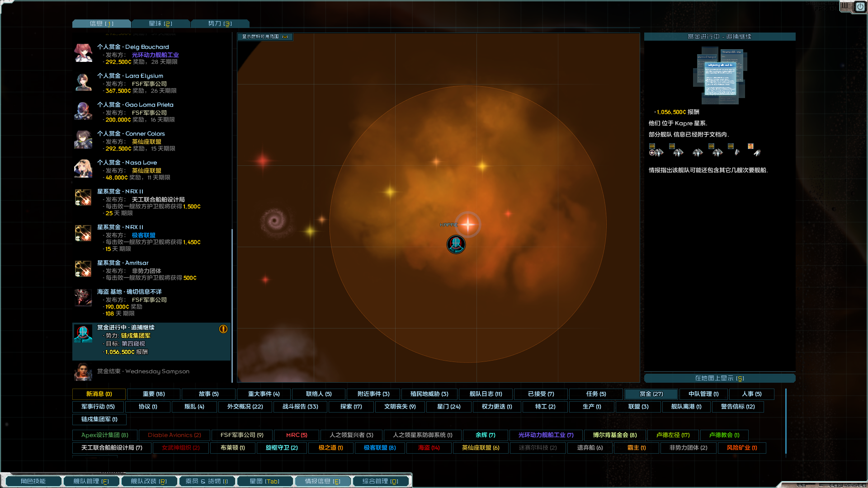The height and width of the screenshot is (488, 868).
Task: Select Nasa Love bounty portrait
Action: [83, 169]
